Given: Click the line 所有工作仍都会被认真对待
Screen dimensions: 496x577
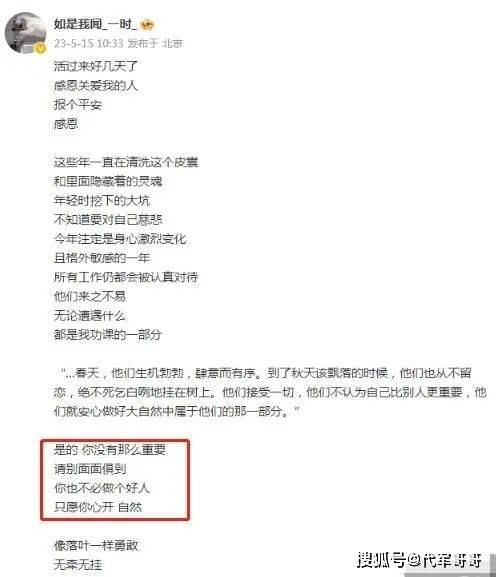Looking at the screenshot, I should pyautogui.click(x=126, y=277).
